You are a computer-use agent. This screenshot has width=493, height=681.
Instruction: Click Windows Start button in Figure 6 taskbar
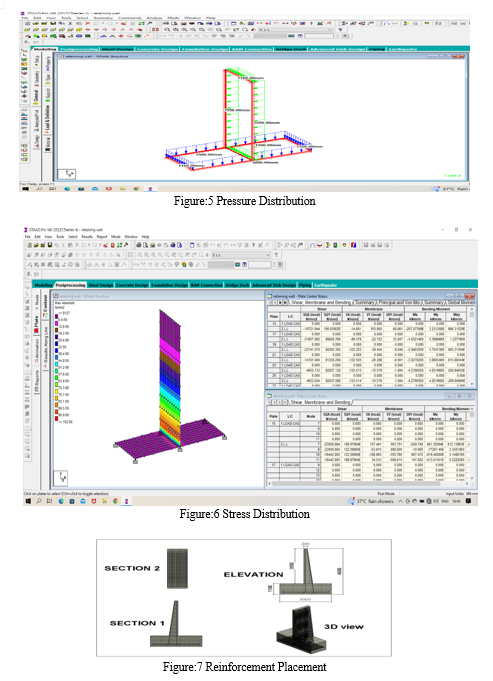coord(29,501)
